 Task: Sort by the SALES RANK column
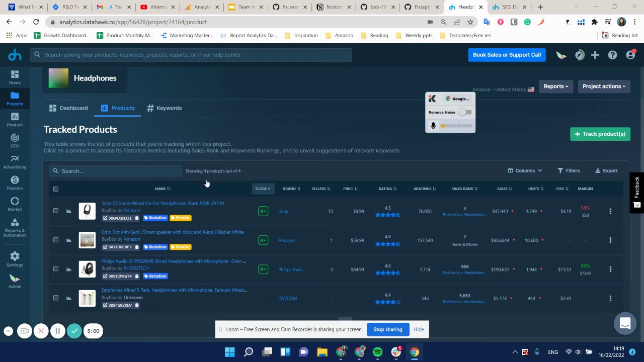(x=464, y=189)
